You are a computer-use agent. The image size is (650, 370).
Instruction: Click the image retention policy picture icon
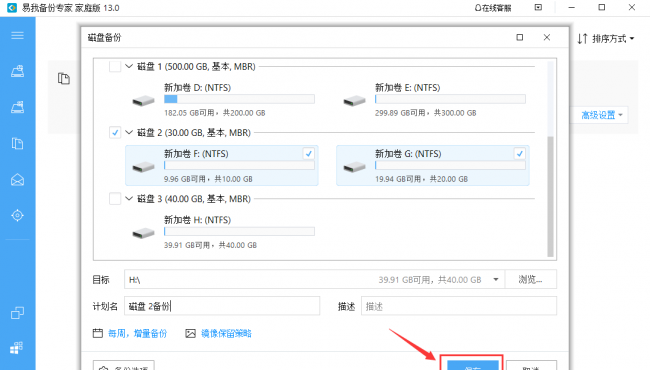pos(190,333)
